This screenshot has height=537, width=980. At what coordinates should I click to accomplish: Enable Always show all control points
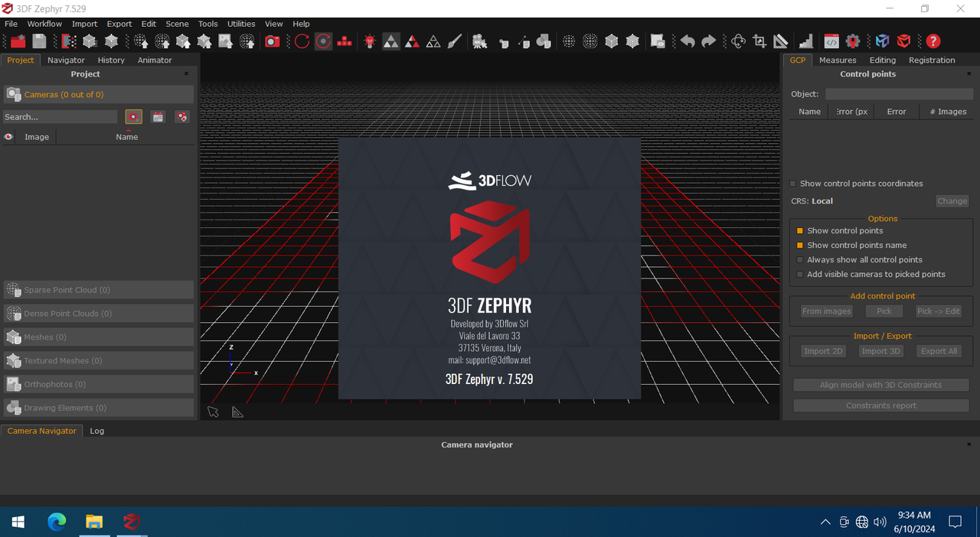pos(800,260)
